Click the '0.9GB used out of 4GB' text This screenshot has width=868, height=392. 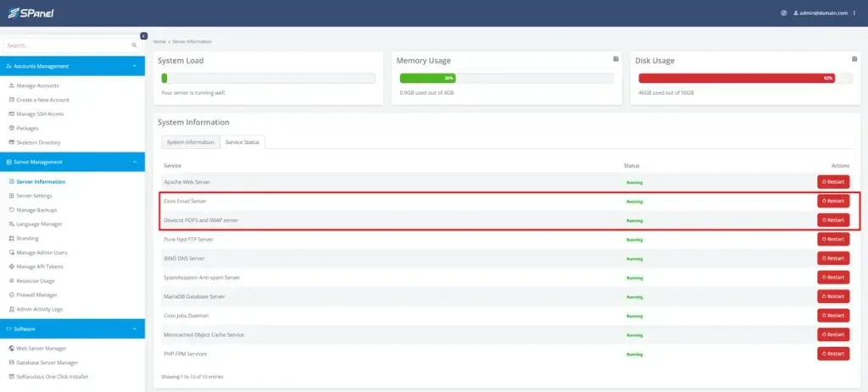(x=427, y=93)
